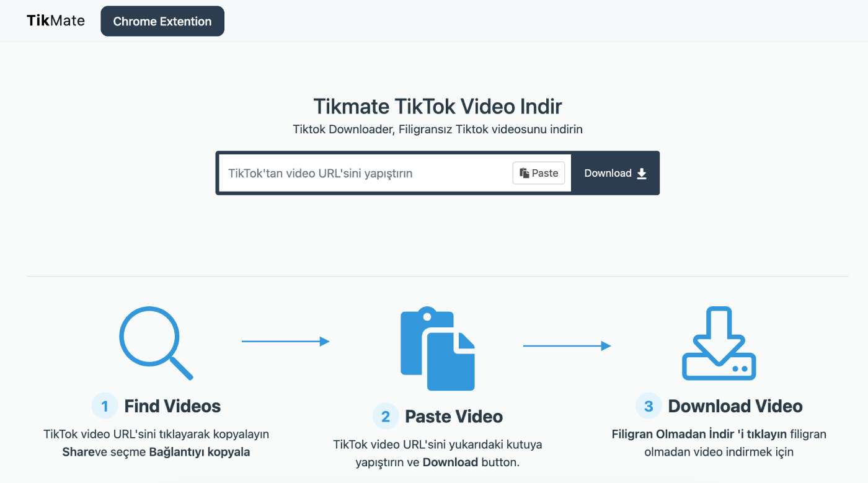Screen dimensions: 868x483
Task: Click the 'TikTok video URL'sini yukarıdaki kutuya' text
Action: pos(438,444)
